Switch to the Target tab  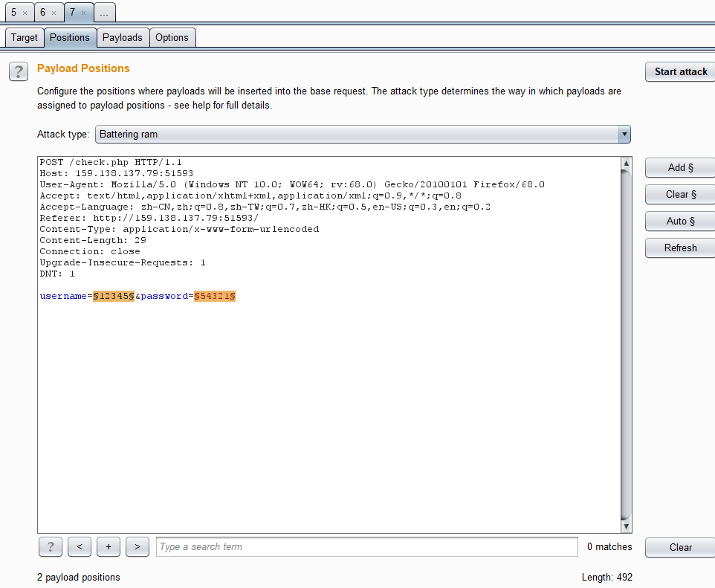coord(24,37)
